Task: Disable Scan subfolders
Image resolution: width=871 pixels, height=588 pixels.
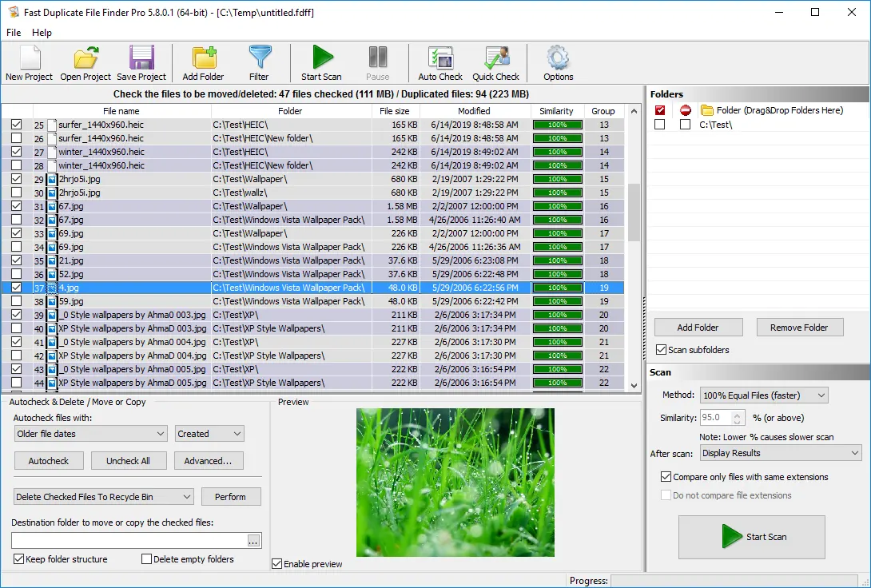Action: coord(662,348)
